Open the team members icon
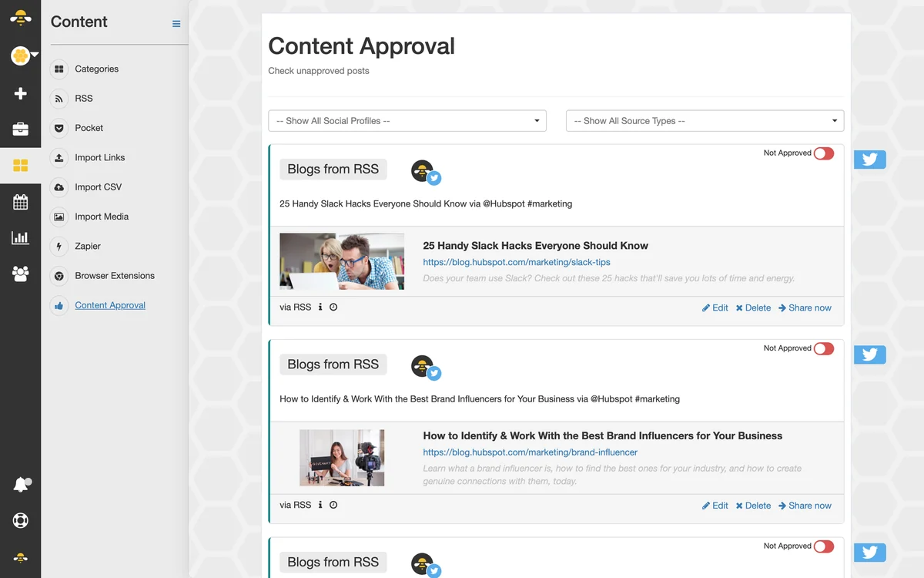924x578 pixels. click(x=21, y=273)
